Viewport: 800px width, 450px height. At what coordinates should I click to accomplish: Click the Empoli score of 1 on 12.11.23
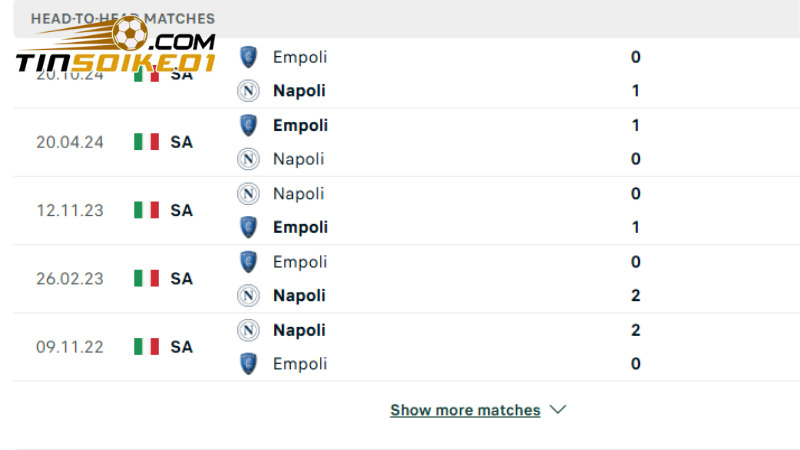(x=636, y=227)
